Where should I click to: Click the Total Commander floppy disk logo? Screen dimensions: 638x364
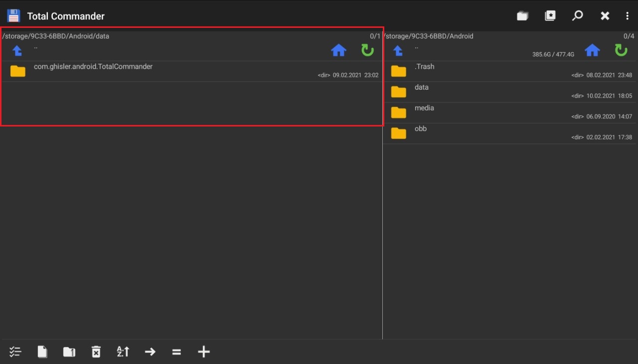click(x=13, y=16)
